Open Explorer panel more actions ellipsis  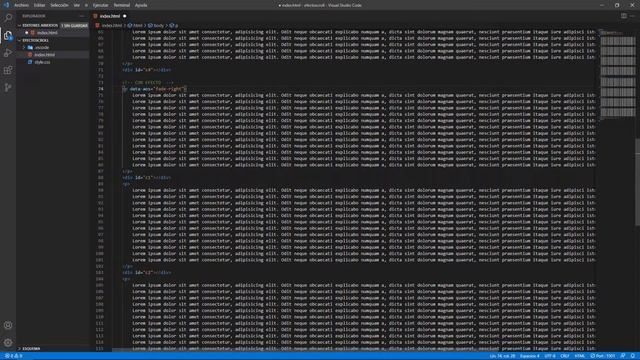pyautogui.click(x=82, y=16)
